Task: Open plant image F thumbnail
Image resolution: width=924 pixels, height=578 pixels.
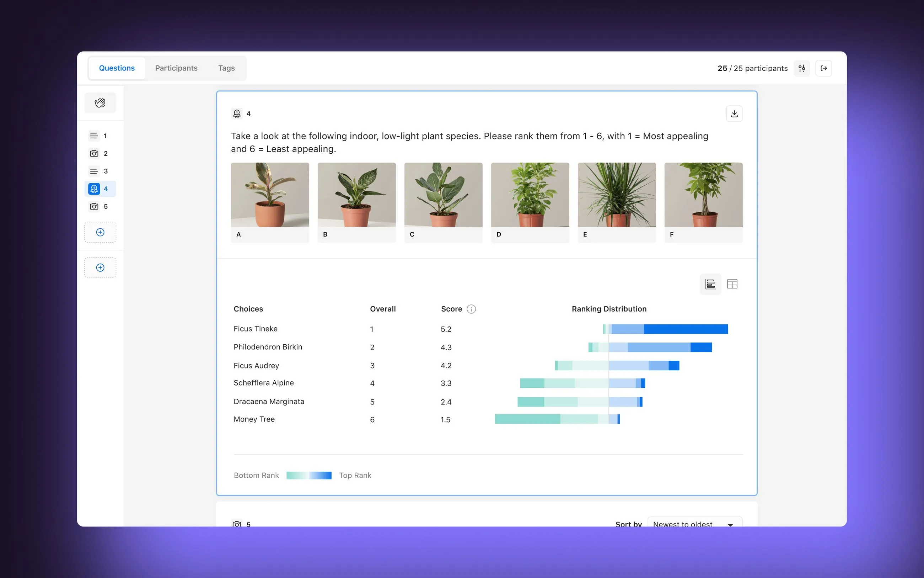Action: point(703,203)
